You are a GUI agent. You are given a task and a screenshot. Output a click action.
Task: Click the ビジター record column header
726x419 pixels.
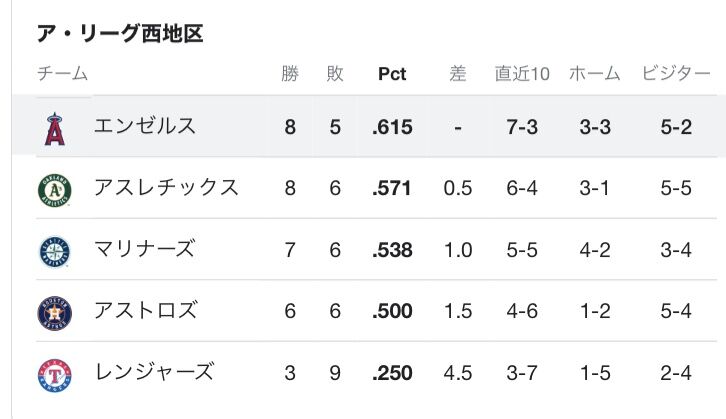point(678,74)
